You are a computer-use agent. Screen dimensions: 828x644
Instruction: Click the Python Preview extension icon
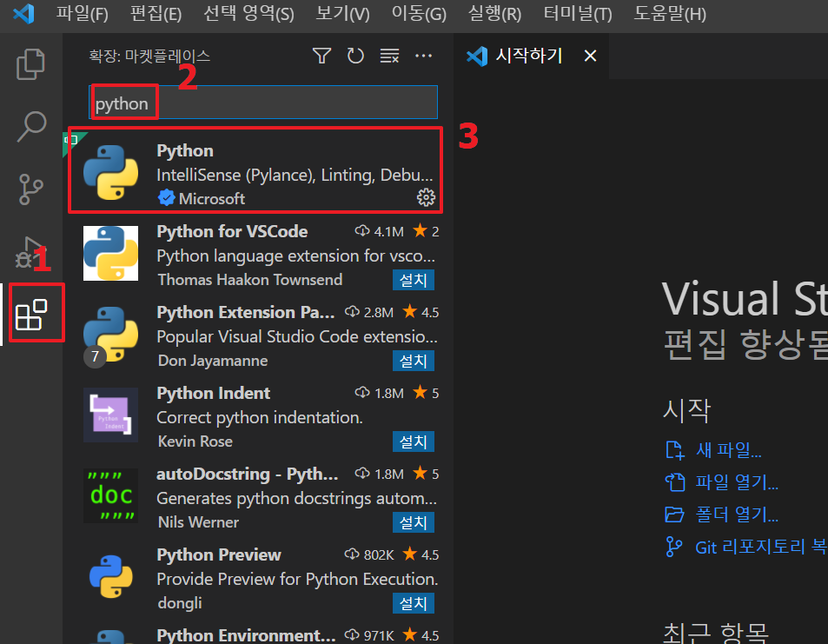111,576
